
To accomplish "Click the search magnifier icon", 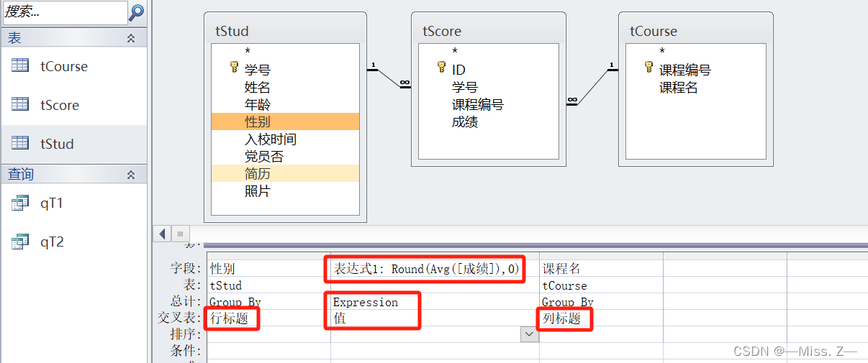I will click(x=137, y=12).
